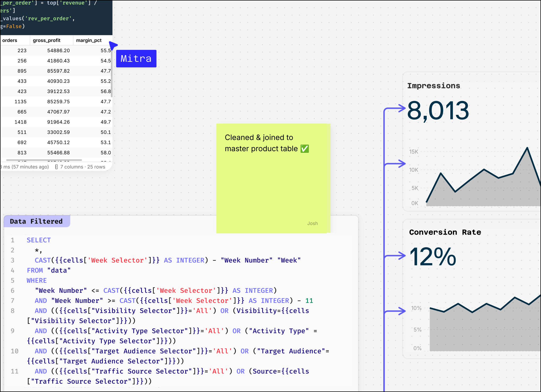Click the 'Cleaned & joined to master product table' note text
541x392 pixels.
tap(267, 143)
